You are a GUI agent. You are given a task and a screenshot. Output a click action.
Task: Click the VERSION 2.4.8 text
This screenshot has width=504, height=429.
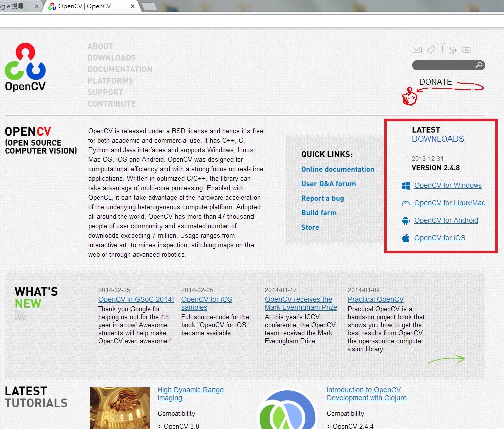coord(435,168)
